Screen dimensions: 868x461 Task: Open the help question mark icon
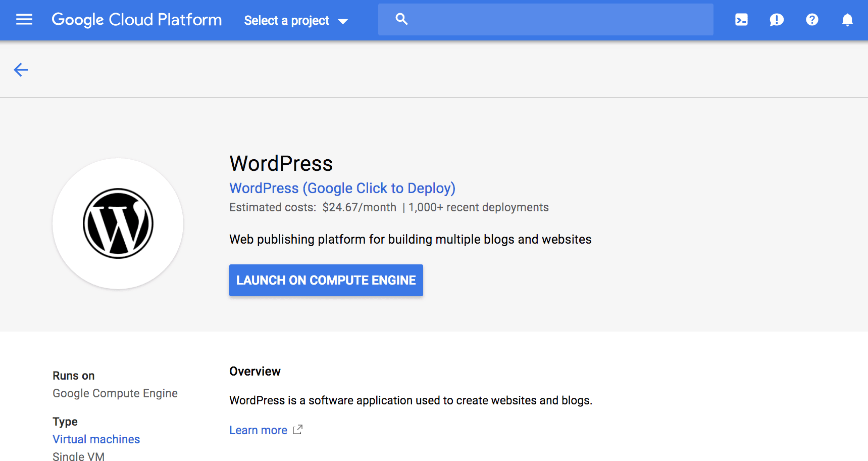tap(812, 20)
